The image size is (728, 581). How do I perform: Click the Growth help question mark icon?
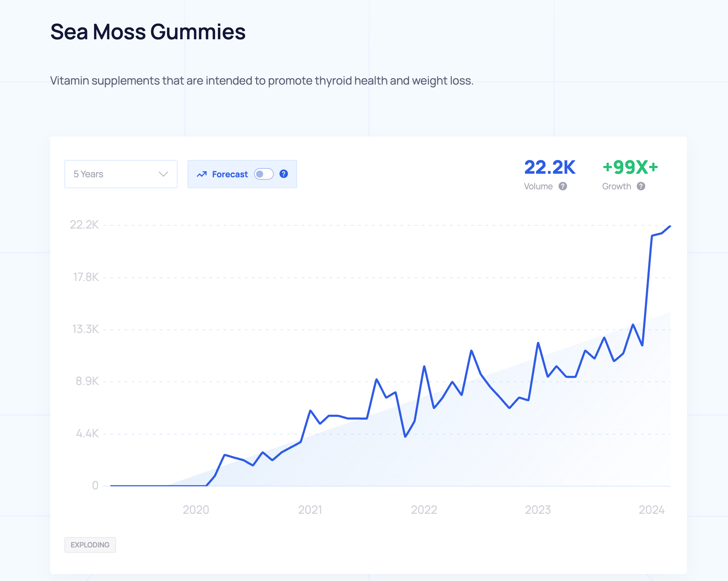641,186
